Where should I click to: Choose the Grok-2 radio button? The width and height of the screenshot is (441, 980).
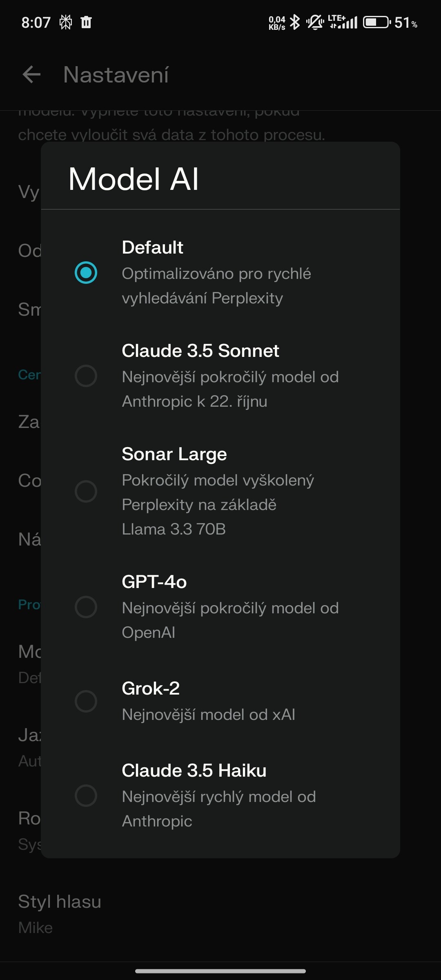(86, 701)
